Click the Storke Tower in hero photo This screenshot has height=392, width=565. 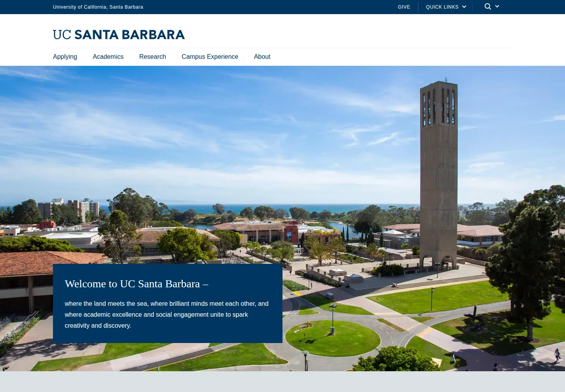pos(439,174)
